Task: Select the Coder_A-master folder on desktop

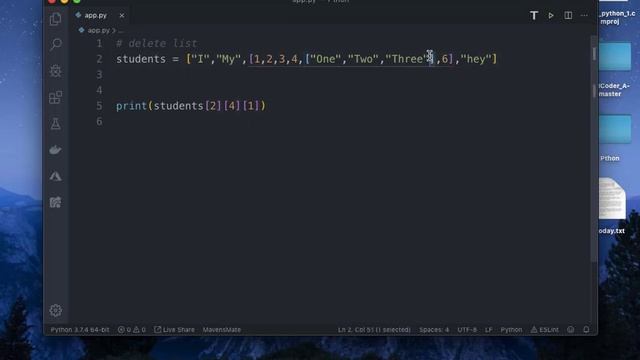Action: point(615,69)
